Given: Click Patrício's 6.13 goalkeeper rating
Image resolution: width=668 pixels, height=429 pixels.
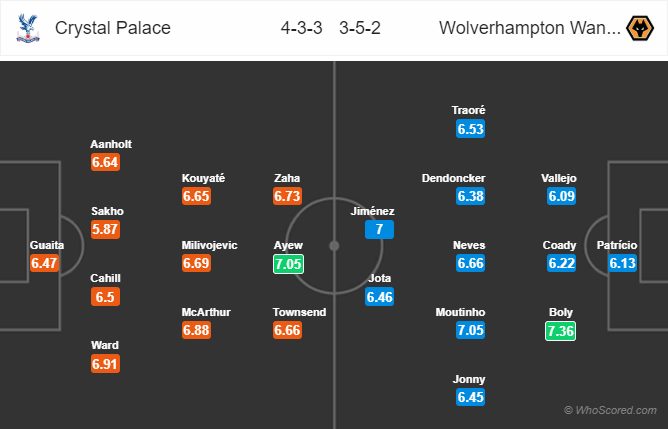Looking at the screenshot, I should (x=622, y=263).
